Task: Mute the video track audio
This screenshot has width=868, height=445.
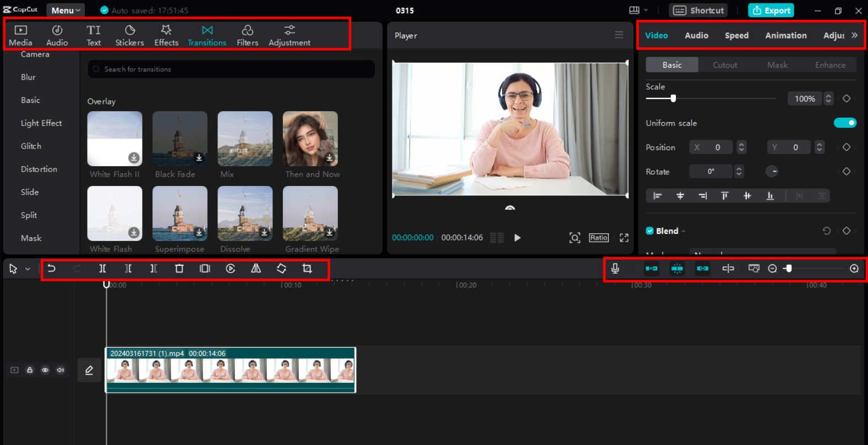Action: click(x=61, y=370)
